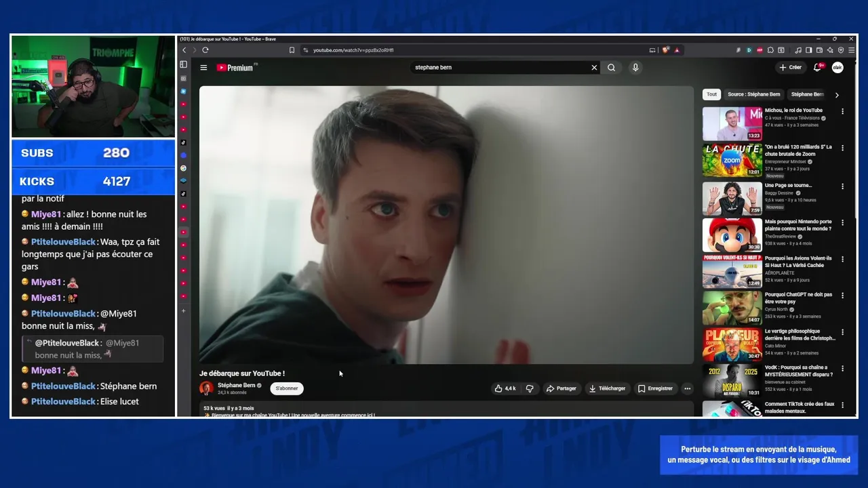Select the 'Tout' filter chip
Image resolution: width=868 pixels, height=488 pixels.
pyautogui.click(x=711, y=94)
